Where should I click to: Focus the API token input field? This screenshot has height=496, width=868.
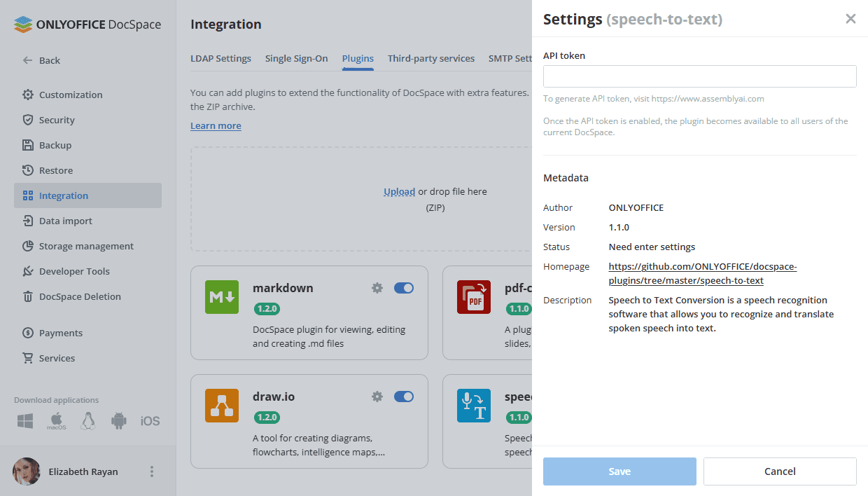(x=699, y=76)
